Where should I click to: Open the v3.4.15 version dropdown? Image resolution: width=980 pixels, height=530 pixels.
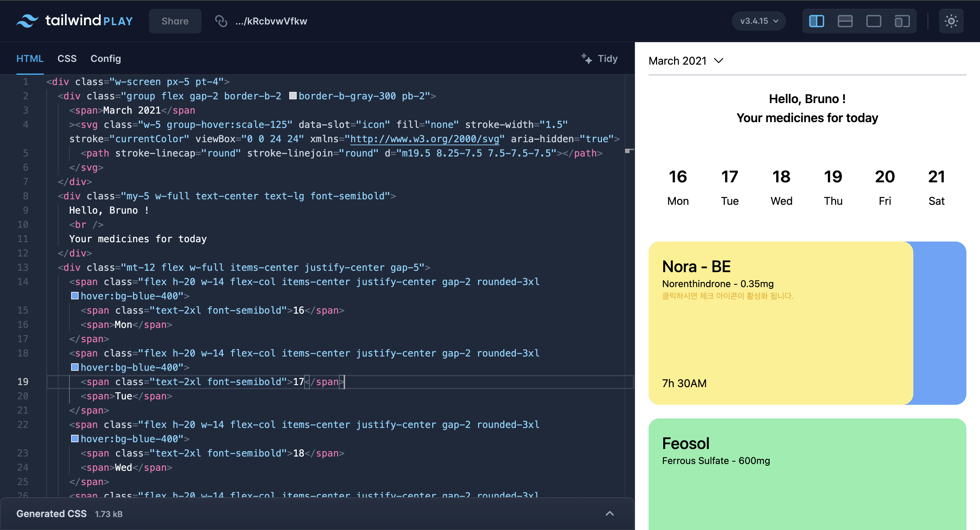pyautogui.click(x=758, y=21)
